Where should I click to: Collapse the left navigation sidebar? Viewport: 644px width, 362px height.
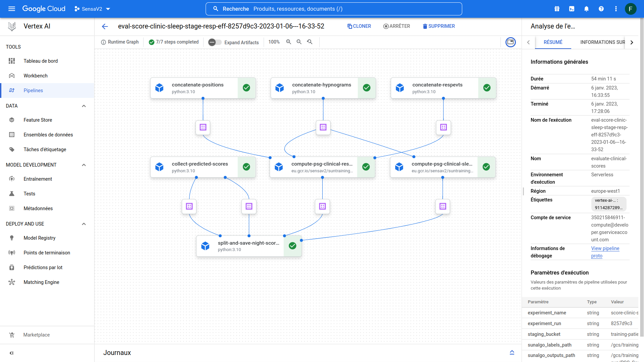[x=11, y=353]
